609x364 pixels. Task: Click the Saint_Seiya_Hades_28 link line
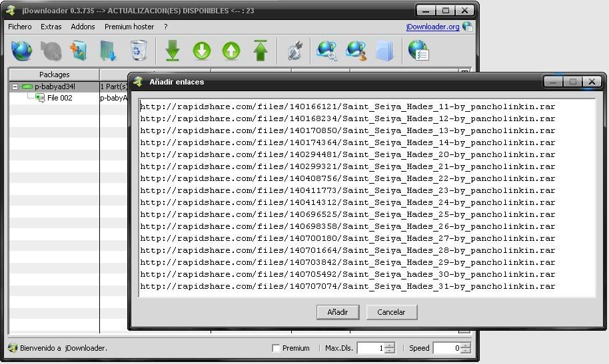point(348,250)
